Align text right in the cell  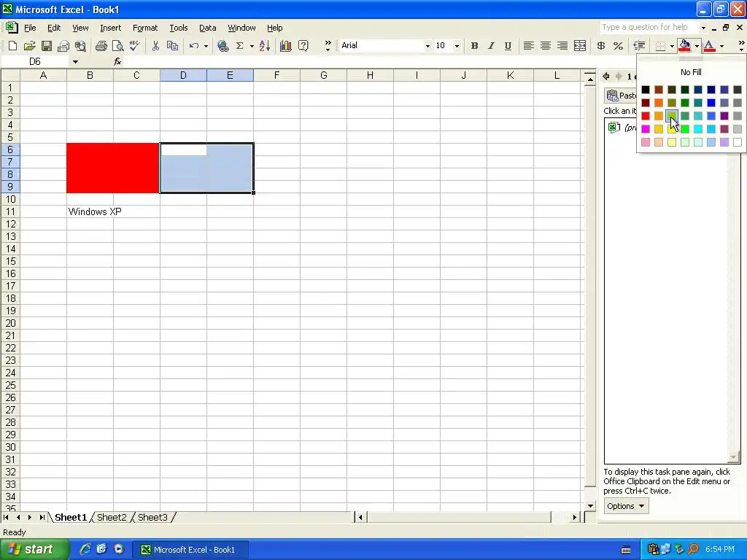[x=562, y=46]
